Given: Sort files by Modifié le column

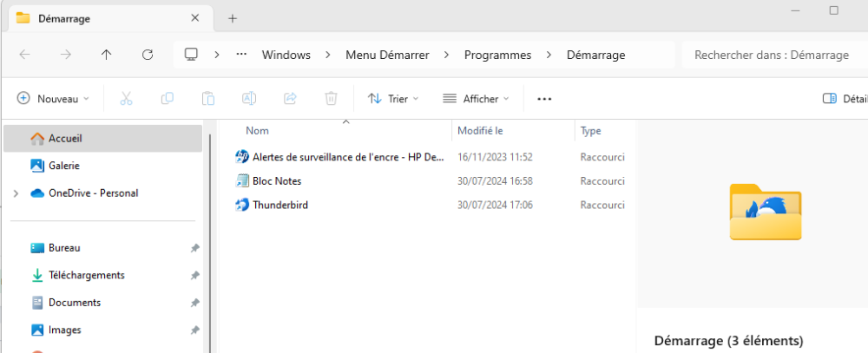Looking at the screenshot, I should 481,131.
